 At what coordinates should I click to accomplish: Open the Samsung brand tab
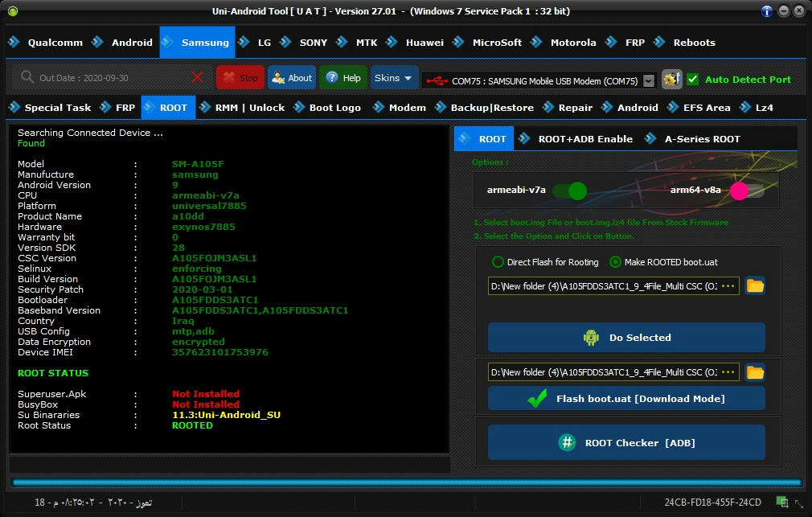(x=197, y=42)
